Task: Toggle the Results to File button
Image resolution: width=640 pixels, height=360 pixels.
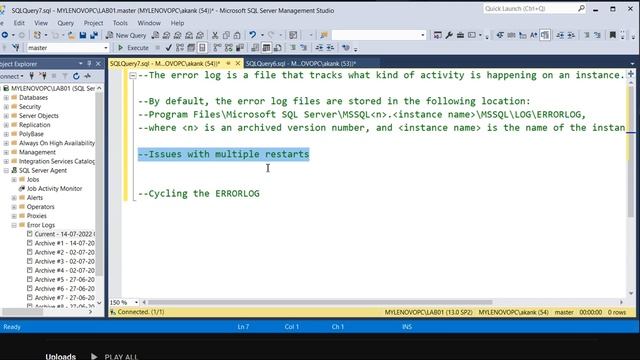Action: pyautogui.click(x=278, y=48)
